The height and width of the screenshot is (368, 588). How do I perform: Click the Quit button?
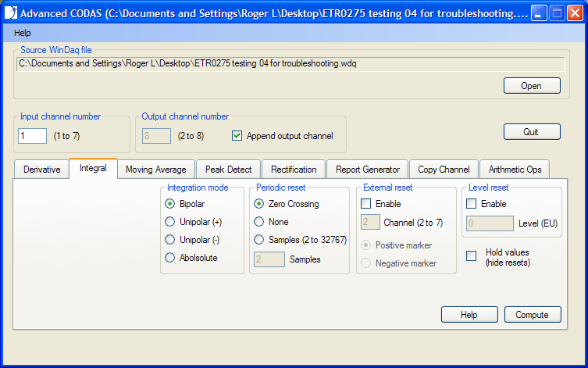coord(532,132)
